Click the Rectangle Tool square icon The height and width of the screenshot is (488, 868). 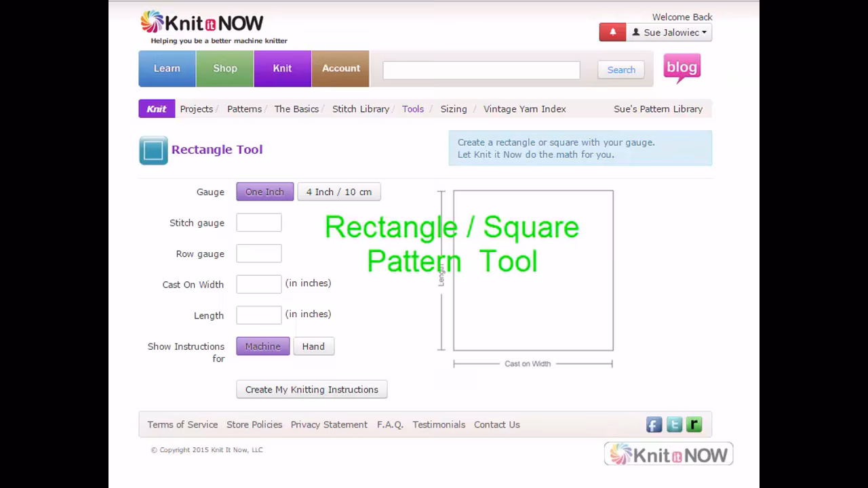(x=153, y=150)
